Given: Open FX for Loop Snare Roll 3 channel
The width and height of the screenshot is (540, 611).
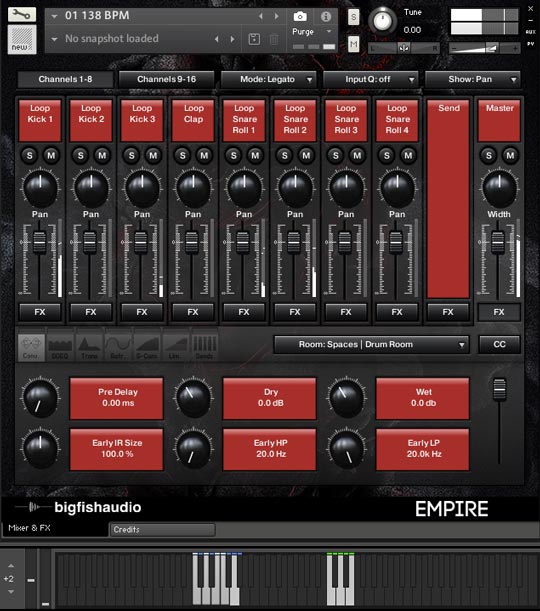Looking at the screenshot, I should coord(346,312).
